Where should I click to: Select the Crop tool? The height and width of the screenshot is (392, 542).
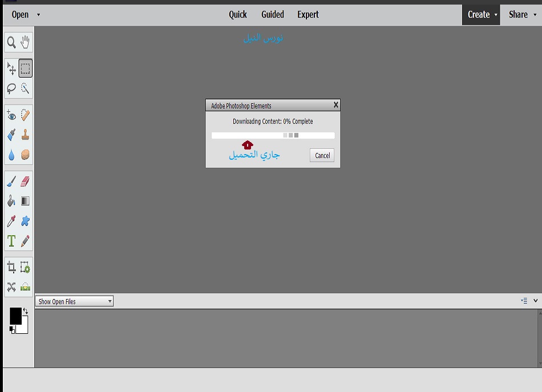11,267
